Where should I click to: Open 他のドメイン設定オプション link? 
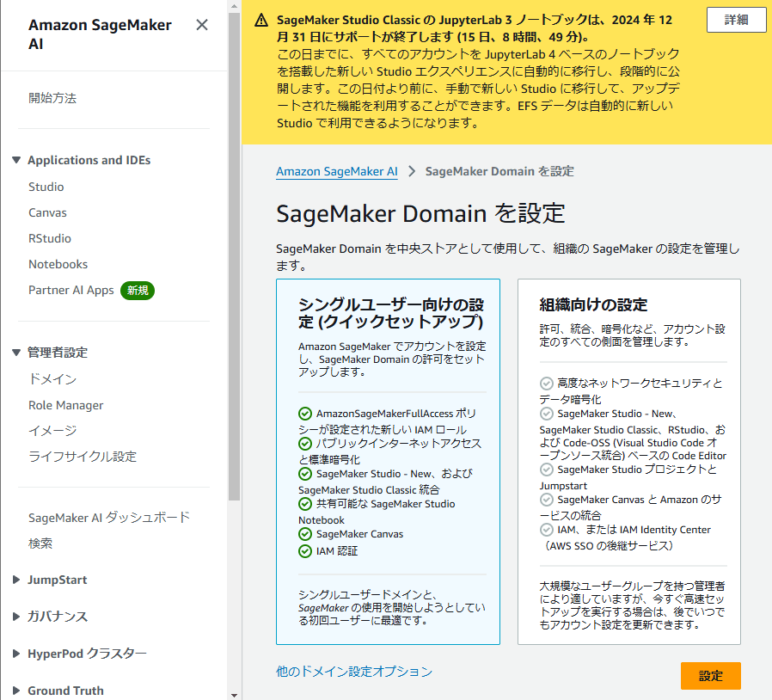[354, 672]
